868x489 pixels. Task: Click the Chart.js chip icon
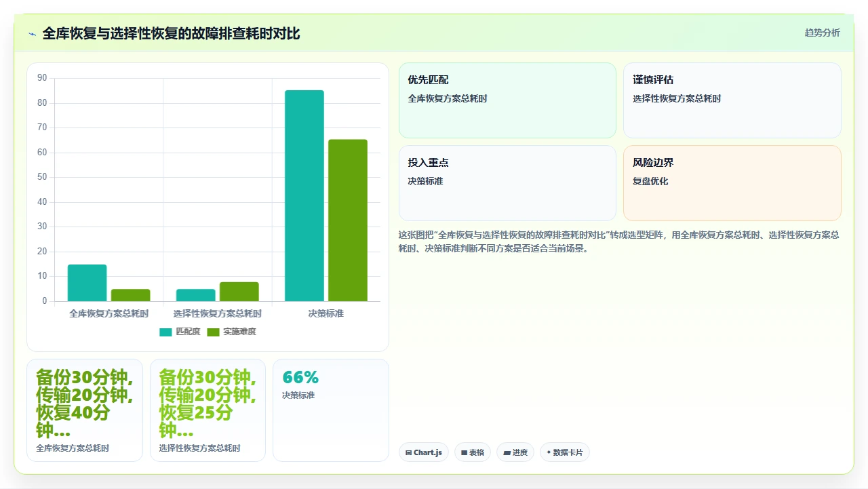coord(408,452)
